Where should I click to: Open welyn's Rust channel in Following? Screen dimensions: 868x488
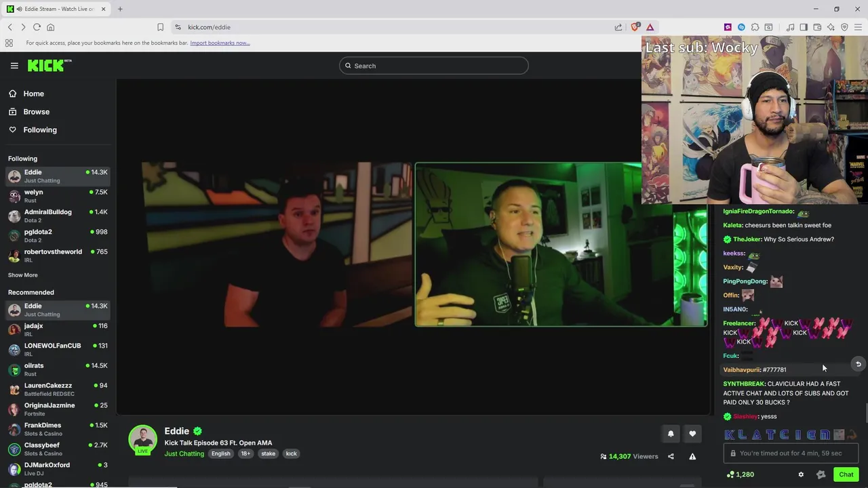coord(58,196)
